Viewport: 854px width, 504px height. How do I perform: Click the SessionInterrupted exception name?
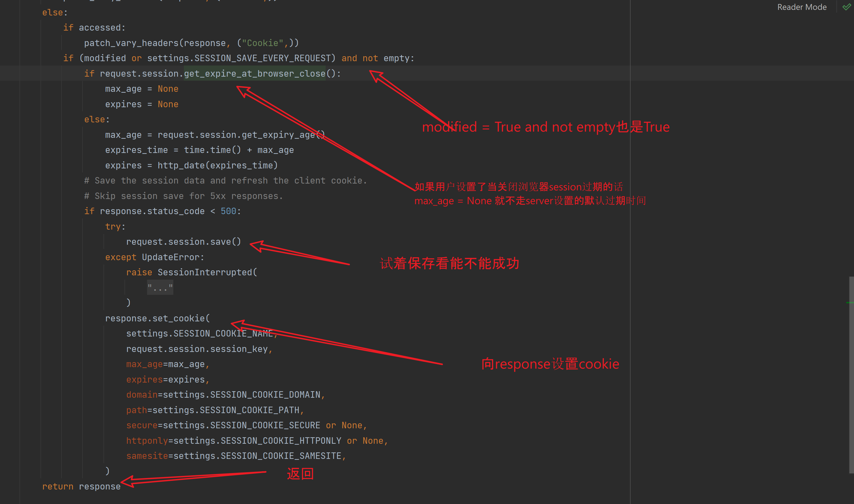[x=205, y=272]
